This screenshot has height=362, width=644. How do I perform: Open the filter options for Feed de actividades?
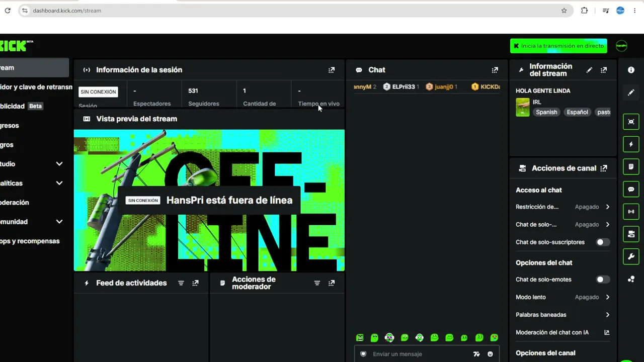tap(181, 283)
